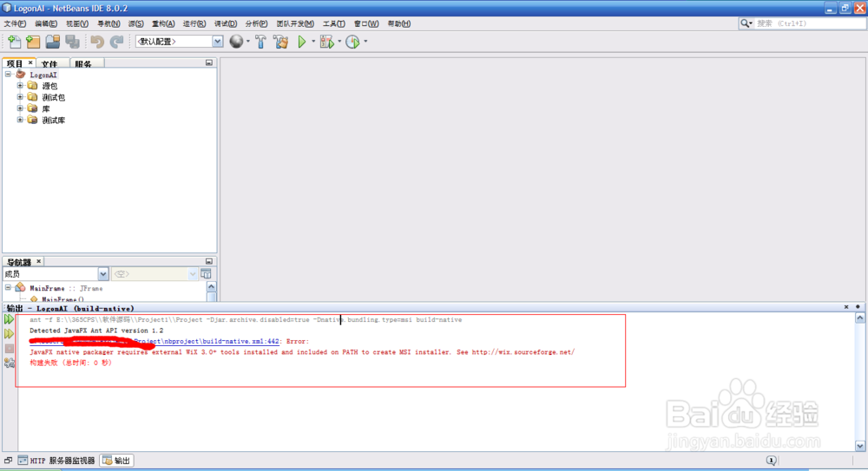This screenshot has height=471, width=868.
Task: Open the Run Project dropdown arrow
Action: (313, 42)
